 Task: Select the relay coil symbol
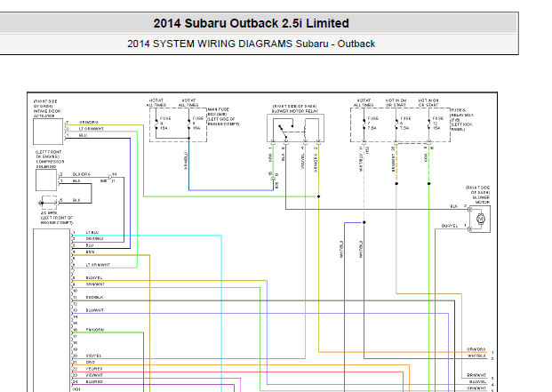pyautogui.click(x=305, y=130)
